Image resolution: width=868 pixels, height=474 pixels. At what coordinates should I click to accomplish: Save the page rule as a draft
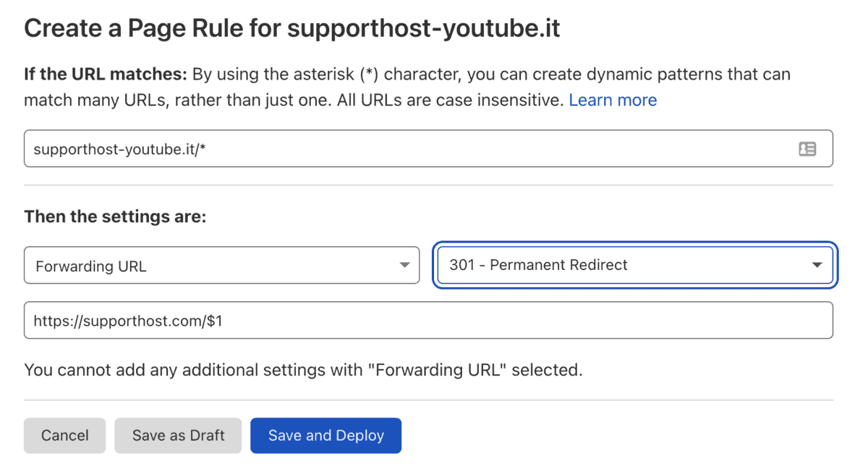tap(178, 435)
